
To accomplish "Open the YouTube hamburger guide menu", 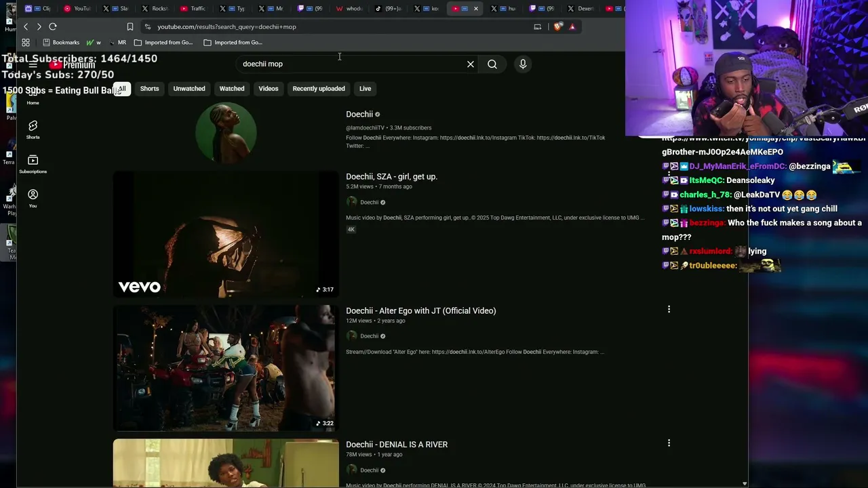I will [33, 65].
